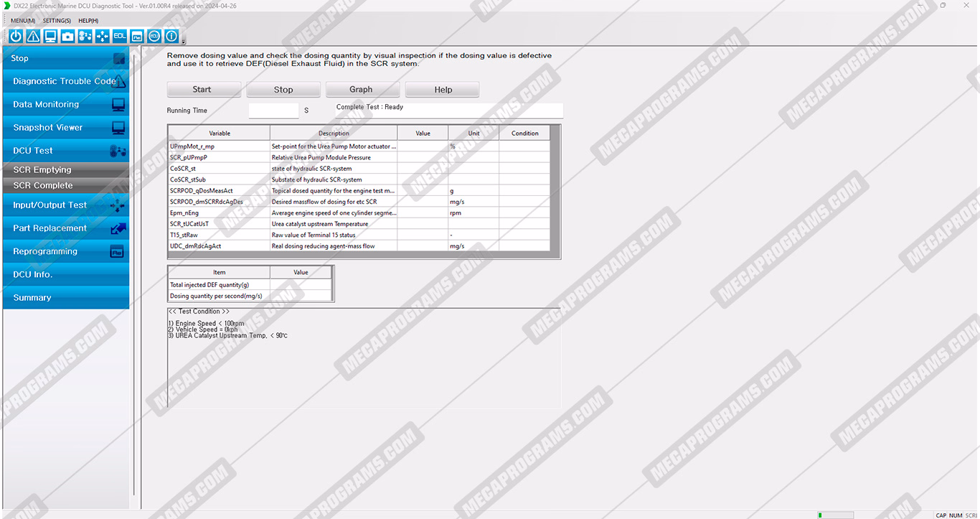Open the camera snapshot toolbar icon
Image resolution: width=980 pixels, height=519 pixels.
(67, 36)
